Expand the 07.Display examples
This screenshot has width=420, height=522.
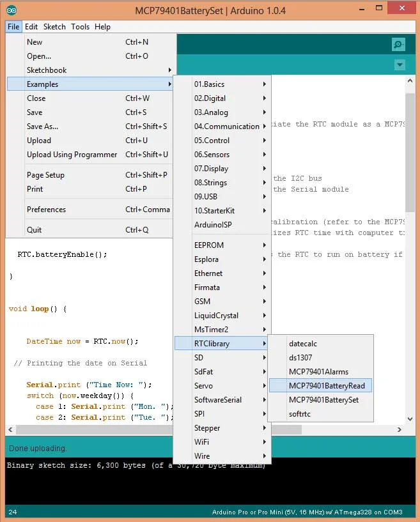point(222,169)
